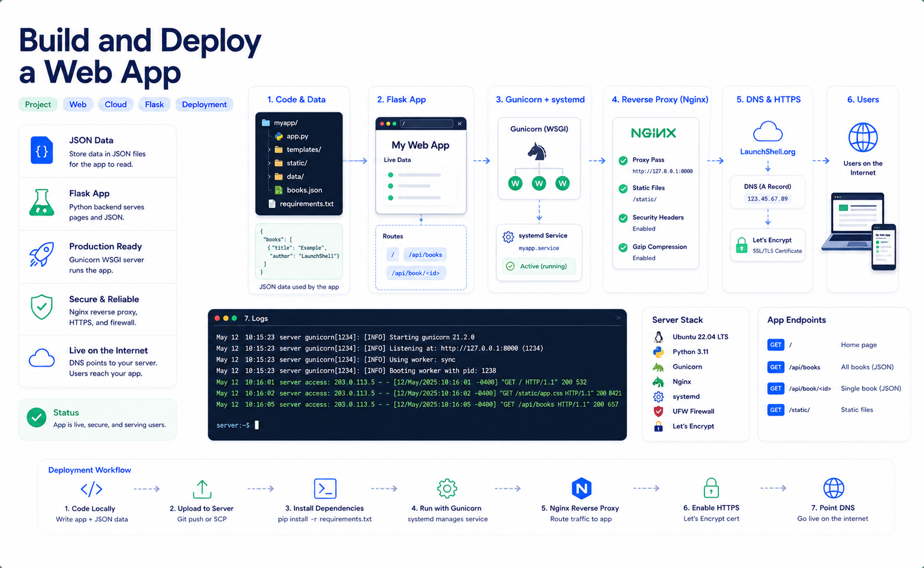Click the leftmost Gunicorn worker W circle
The width and height of the screenshot is (924, 568).
click(515, 184)
